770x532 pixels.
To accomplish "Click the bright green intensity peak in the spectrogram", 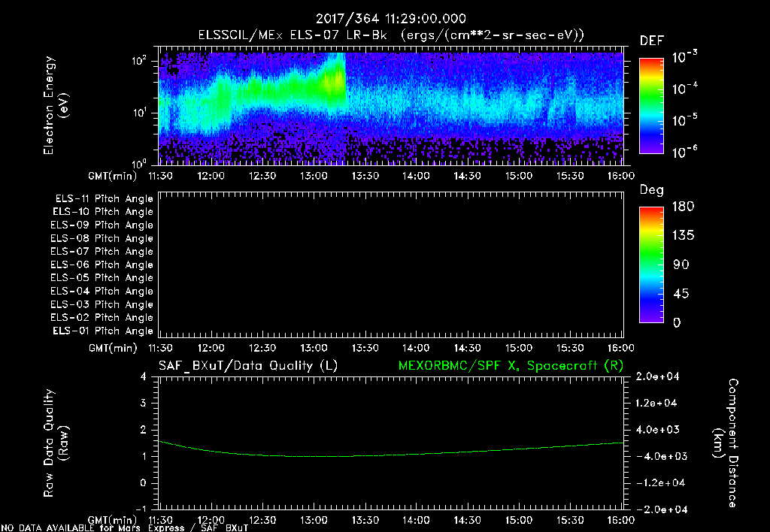I will pyautogui.click(x=335, y=79).
